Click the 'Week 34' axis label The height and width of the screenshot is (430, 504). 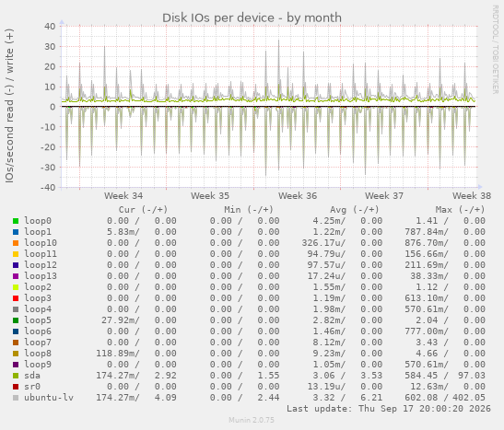coord(123,196)
